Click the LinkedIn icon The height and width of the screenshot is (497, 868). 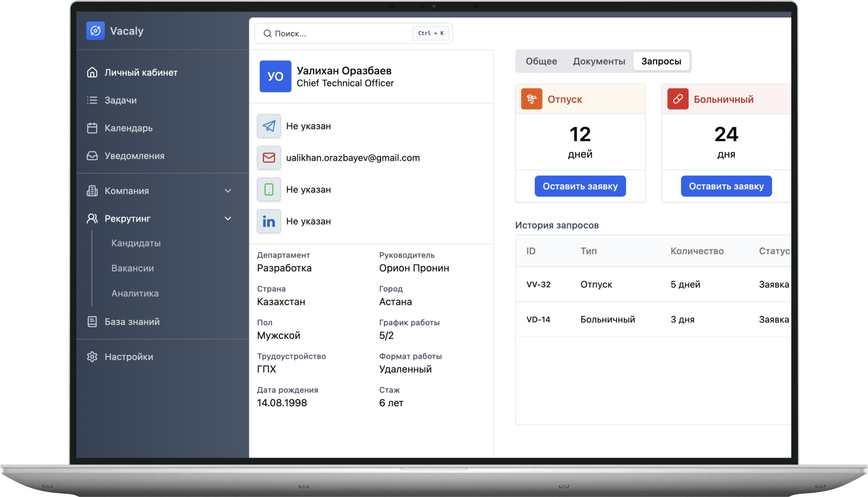click(269, 221)
